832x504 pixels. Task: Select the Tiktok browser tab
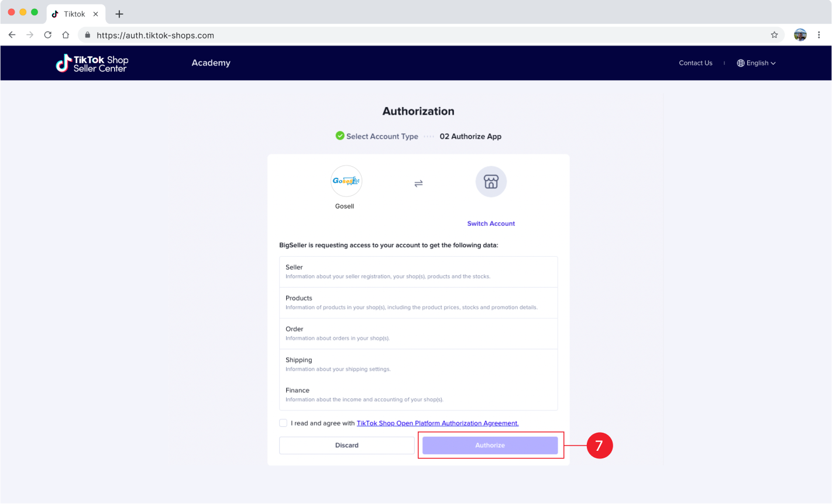coord(76,14)
